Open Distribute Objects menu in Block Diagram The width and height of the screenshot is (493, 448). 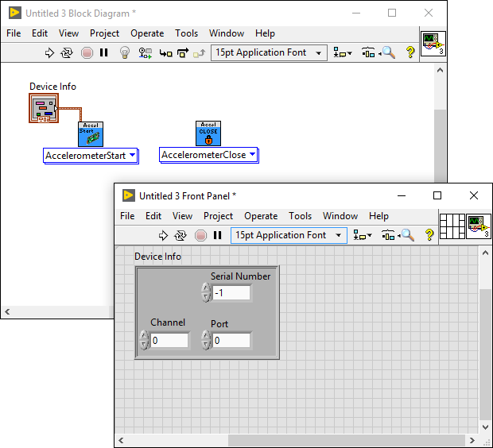pyautogui.click(x=368, y=52)
